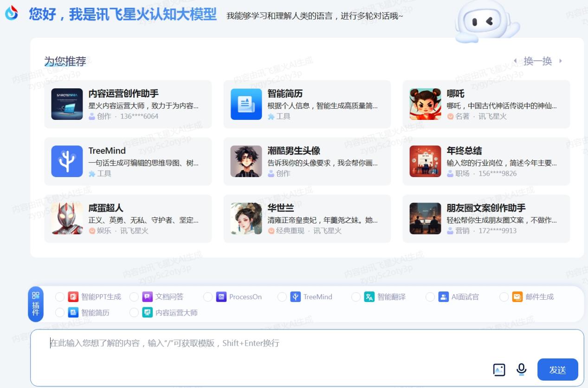Show previous recommendations with the left arrow
588x388 pixels.
[515, 61]
